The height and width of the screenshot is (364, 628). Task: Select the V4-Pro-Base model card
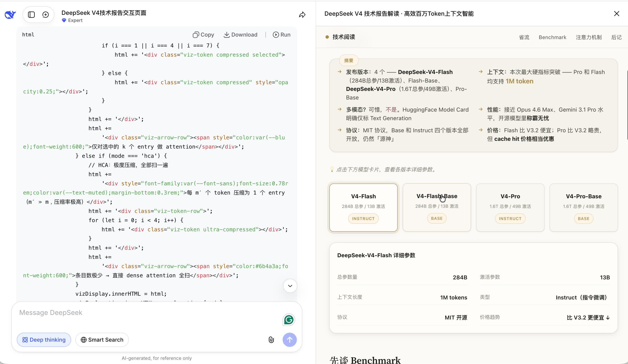click(x=584, y=207)
